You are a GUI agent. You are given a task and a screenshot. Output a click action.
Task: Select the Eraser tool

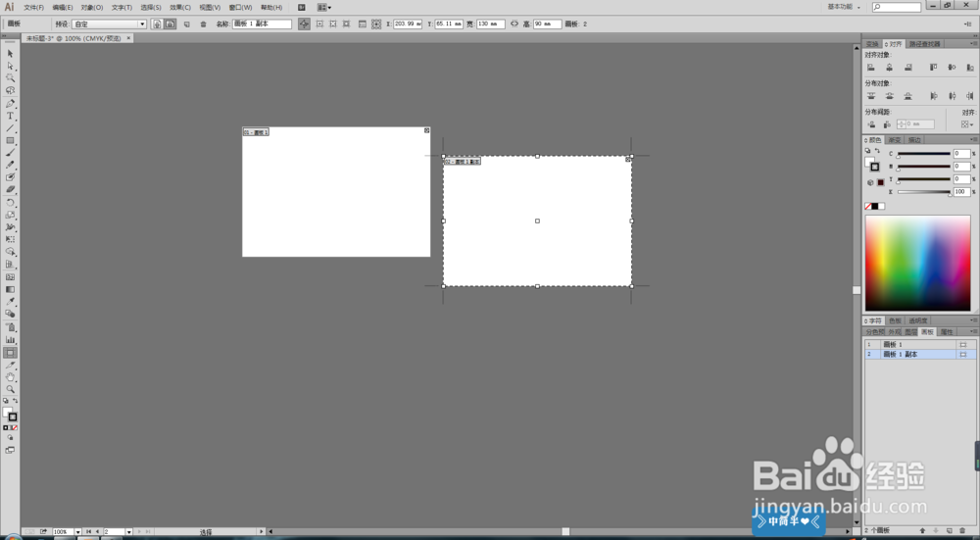(10, 189)
